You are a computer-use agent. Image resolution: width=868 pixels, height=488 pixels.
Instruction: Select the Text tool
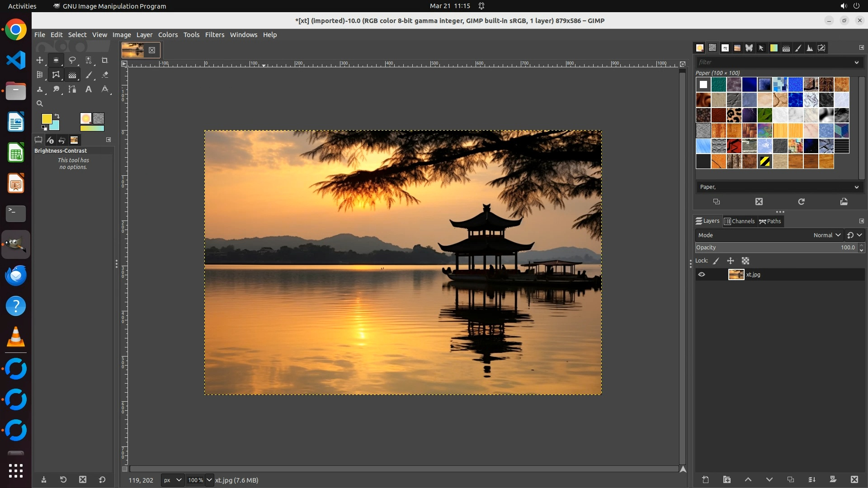[x=89, y=89]
